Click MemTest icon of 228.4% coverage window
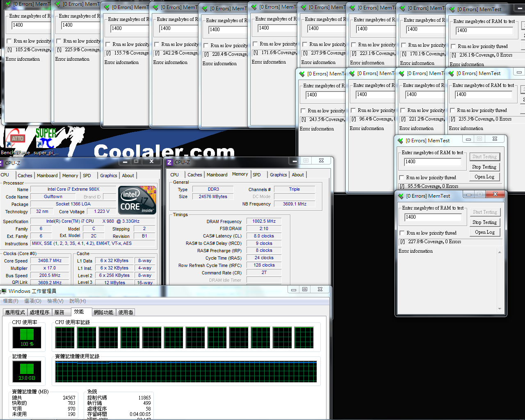 tap(205, 9)
